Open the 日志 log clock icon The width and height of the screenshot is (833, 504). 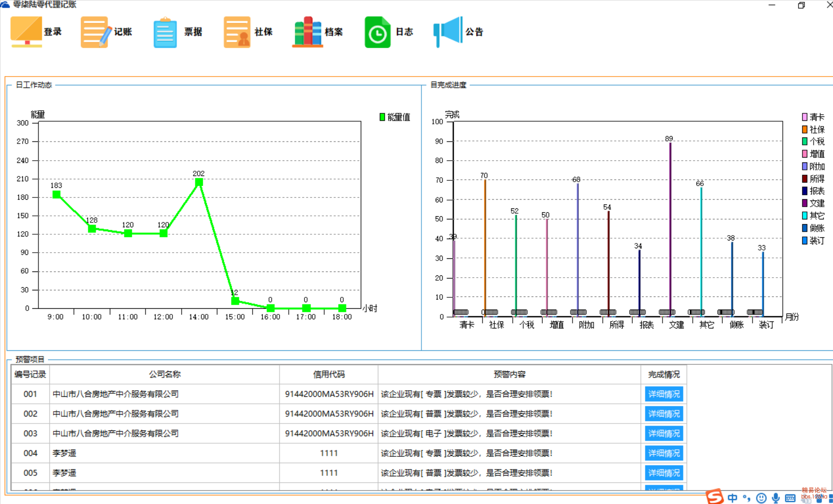click(377, 32)
